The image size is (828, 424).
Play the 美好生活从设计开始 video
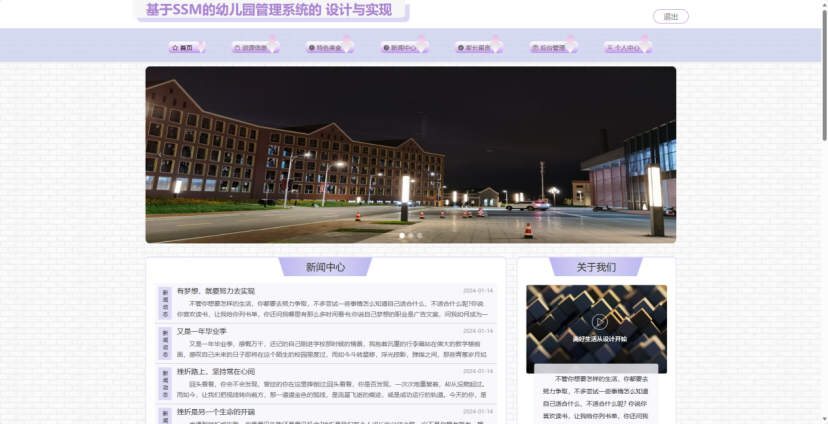(599, 322)
